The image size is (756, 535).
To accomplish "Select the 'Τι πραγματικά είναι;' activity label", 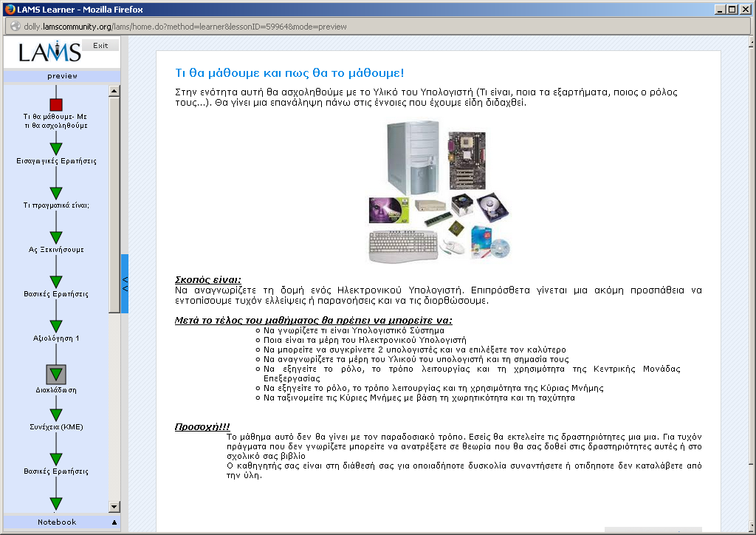I will (x=56, y=205).
